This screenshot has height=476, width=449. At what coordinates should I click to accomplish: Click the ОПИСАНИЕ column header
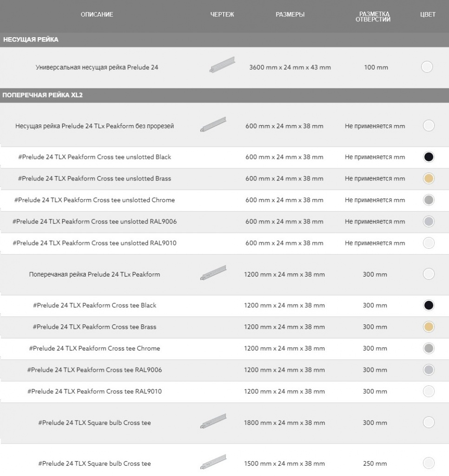coord(97,14)
